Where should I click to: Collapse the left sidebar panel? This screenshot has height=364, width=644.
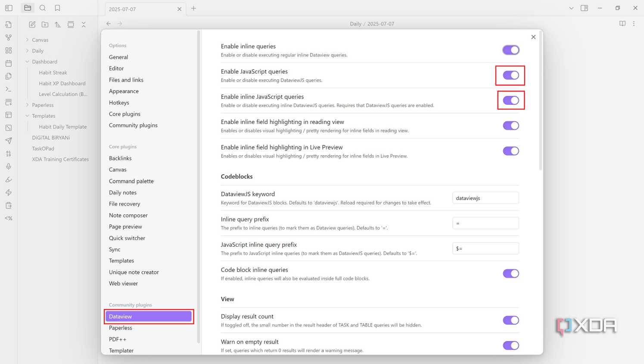tap(9, 8)
